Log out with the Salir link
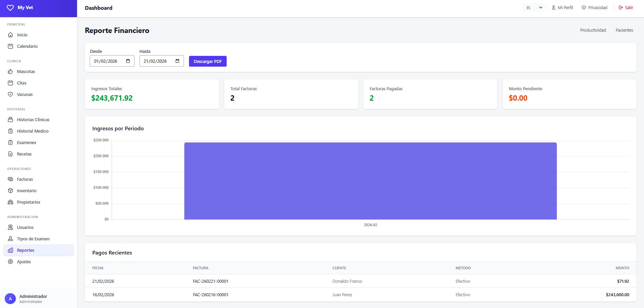 (x=626, y=7)
